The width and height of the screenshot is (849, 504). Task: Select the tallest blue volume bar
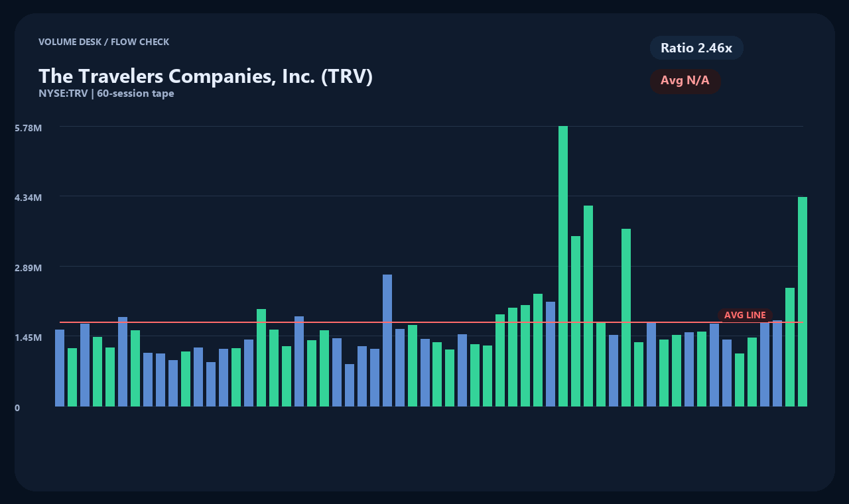click(387, 340)
